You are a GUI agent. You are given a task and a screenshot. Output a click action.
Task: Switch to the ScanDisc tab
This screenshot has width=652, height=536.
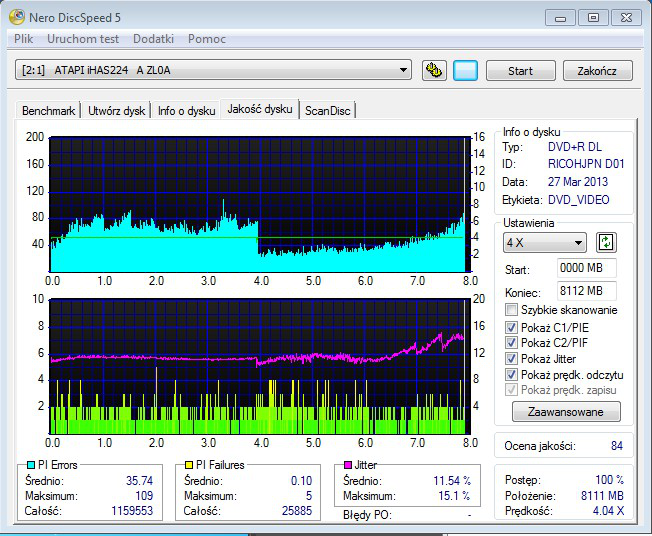tap(328, 111)
